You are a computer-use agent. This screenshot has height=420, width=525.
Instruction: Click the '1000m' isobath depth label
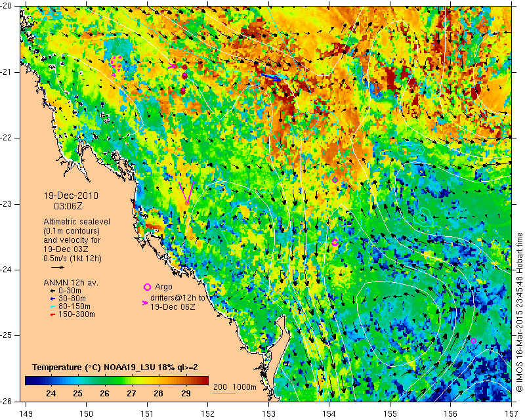point(244,387)
